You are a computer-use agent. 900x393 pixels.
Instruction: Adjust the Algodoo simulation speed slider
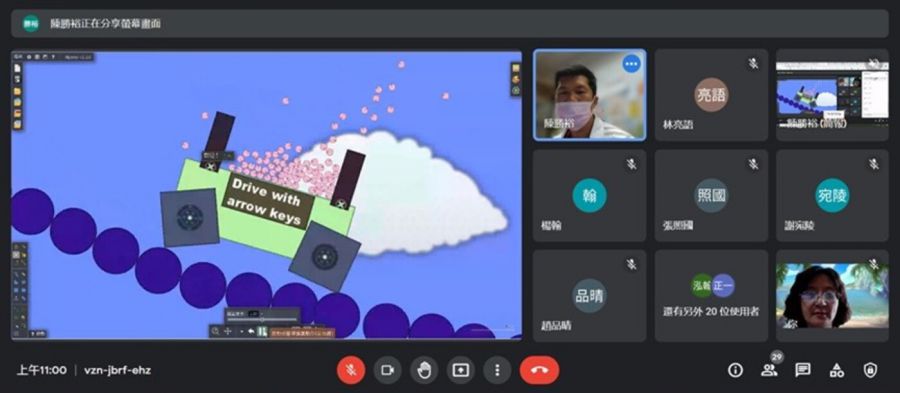point(262,320)
